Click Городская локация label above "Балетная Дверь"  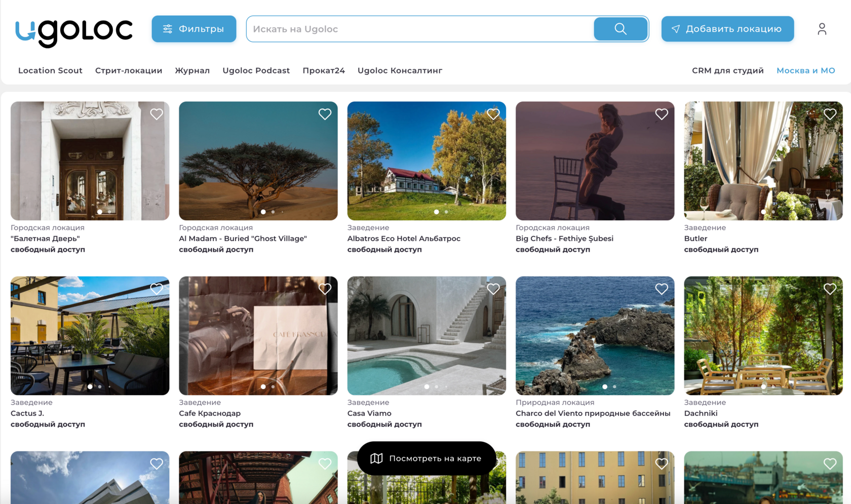(48, 227)
